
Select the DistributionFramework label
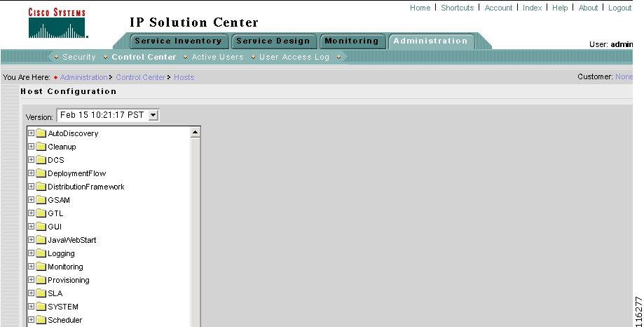[x=85, y=187]
